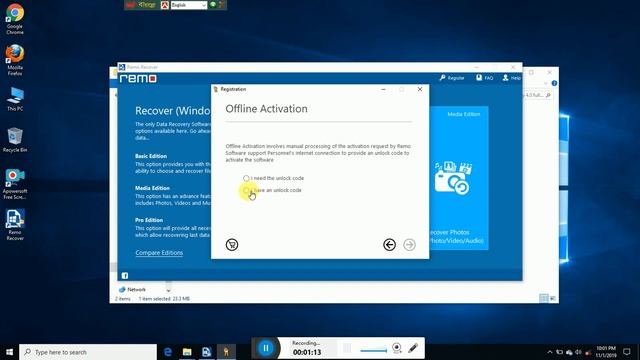The image size is (640, 360).
Task: Select 'I have an unlock code' radio button
Action: (x=246, y=190)
